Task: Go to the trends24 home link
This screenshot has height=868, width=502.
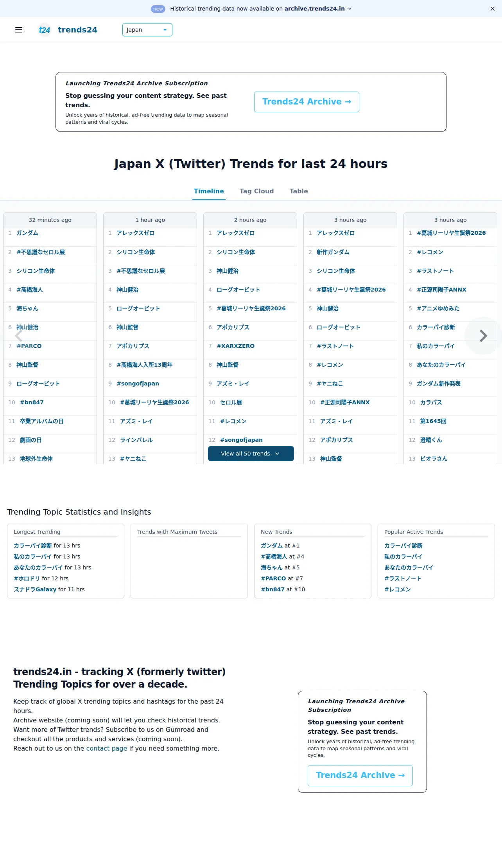Action: point(77,30)
